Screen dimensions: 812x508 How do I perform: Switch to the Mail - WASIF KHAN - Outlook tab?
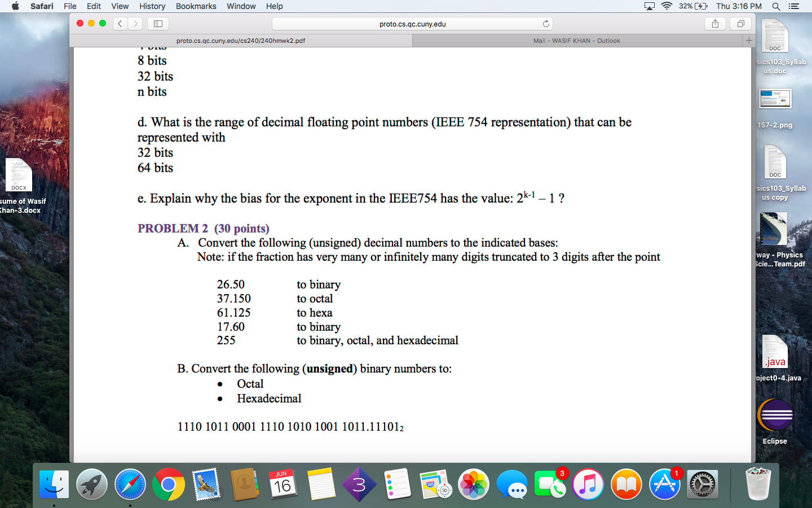coord(576,40)
